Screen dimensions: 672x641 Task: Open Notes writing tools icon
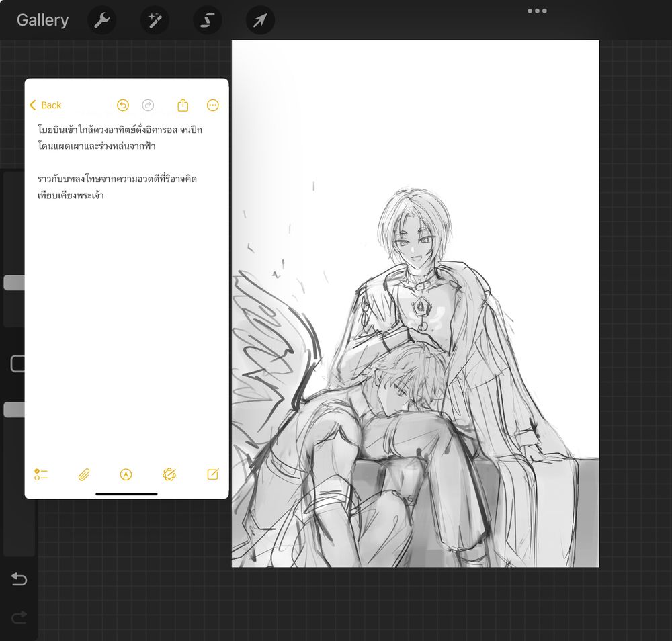point(169,474)
